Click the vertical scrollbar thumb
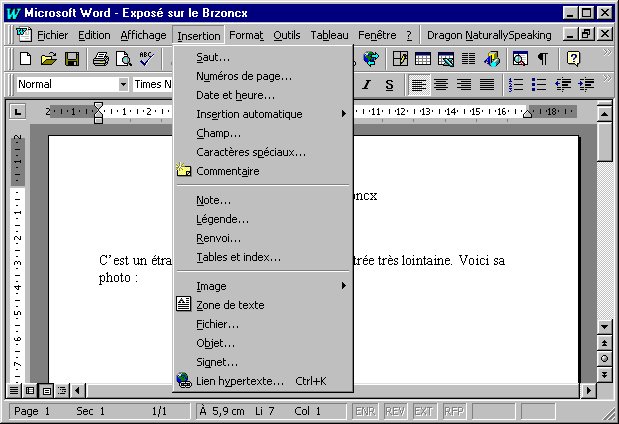 (x=604, y=143)
